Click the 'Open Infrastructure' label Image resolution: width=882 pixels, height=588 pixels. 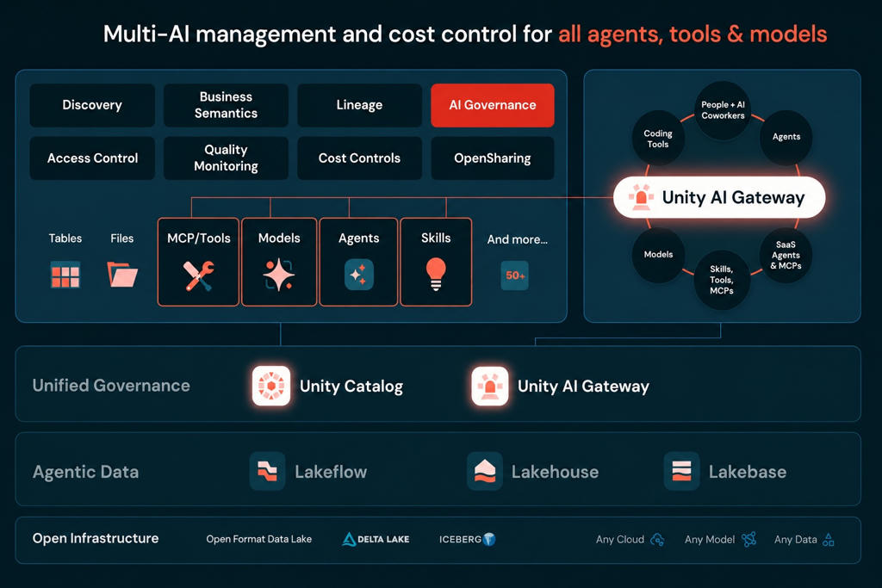coord(96,539)
